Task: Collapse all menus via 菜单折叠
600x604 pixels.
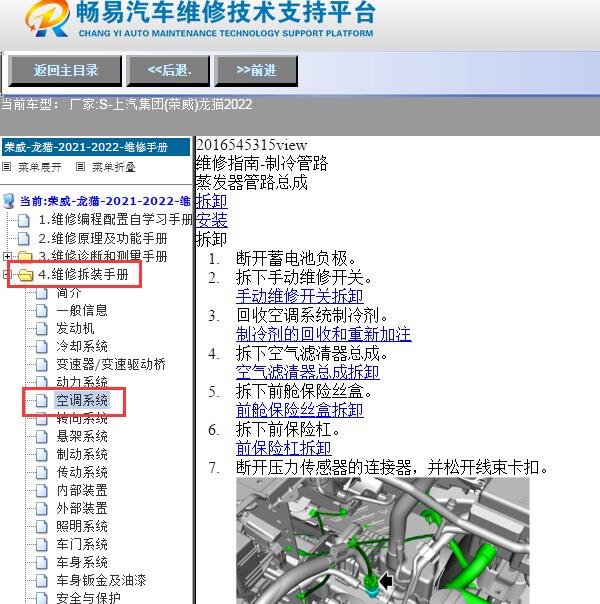Action: click(114, 167)
